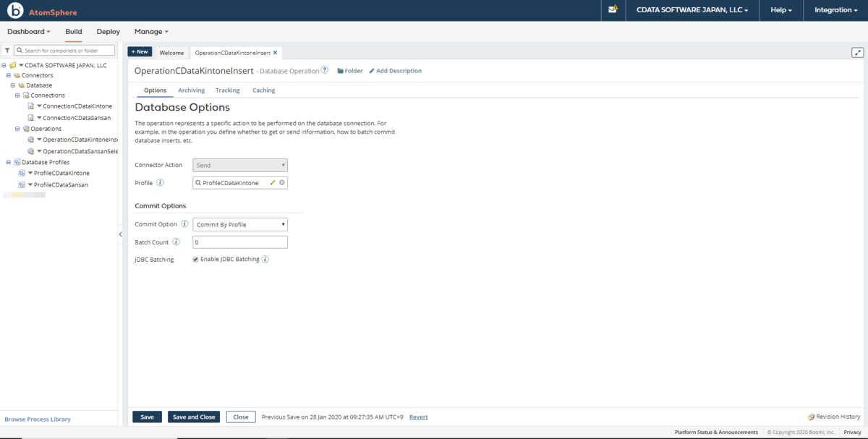The width and height of the screenshot is (868, 439).
Task: Collapse the Operations tree node
Action: coord(17,129)
